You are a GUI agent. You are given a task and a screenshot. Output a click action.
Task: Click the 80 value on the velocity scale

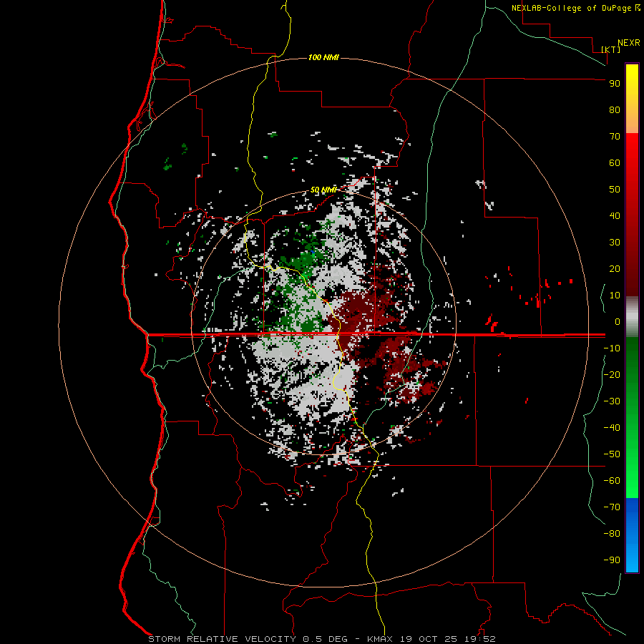coord(615,110)
